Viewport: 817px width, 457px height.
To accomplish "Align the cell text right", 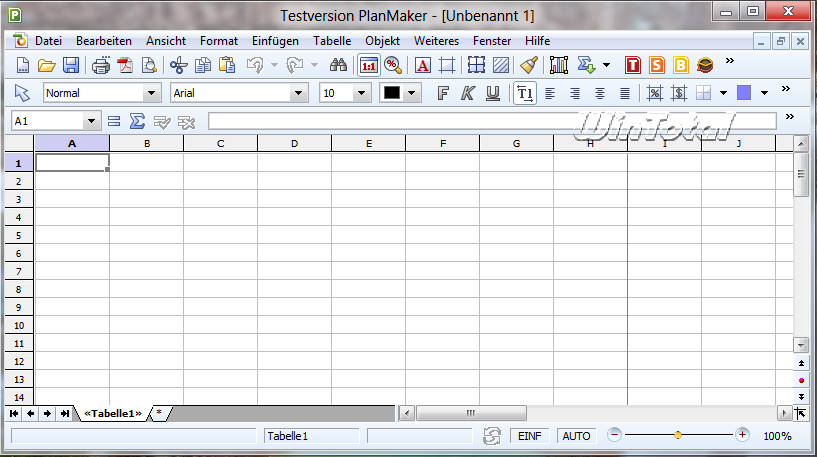I will coord(575,93).
